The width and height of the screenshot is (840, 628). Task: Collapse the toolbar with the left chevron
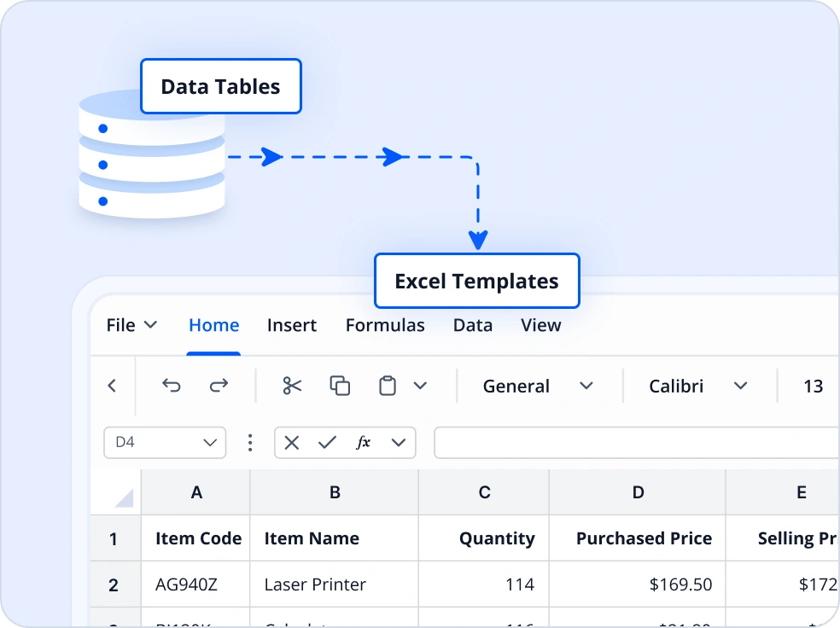point(112,386)
